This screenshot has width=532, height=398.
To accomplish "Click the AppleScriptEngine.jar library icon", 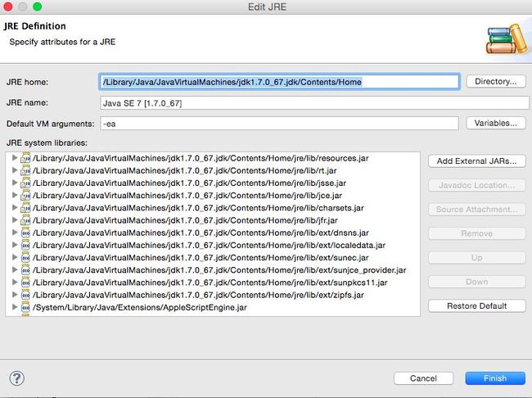I will [x=25, y=307].
